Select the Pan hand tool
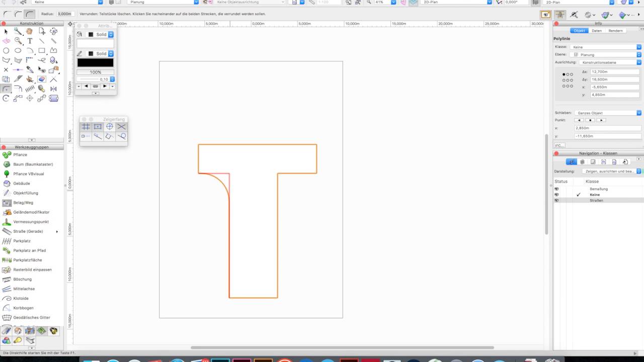This screenshot has width=644, height=362. coord(30,31)
